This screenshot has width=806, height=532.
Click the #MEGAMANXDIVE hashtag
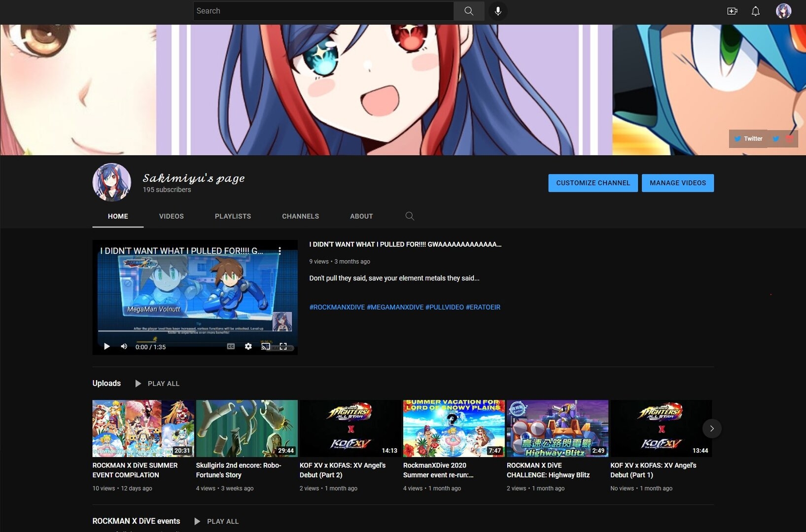tap(395, 307)
